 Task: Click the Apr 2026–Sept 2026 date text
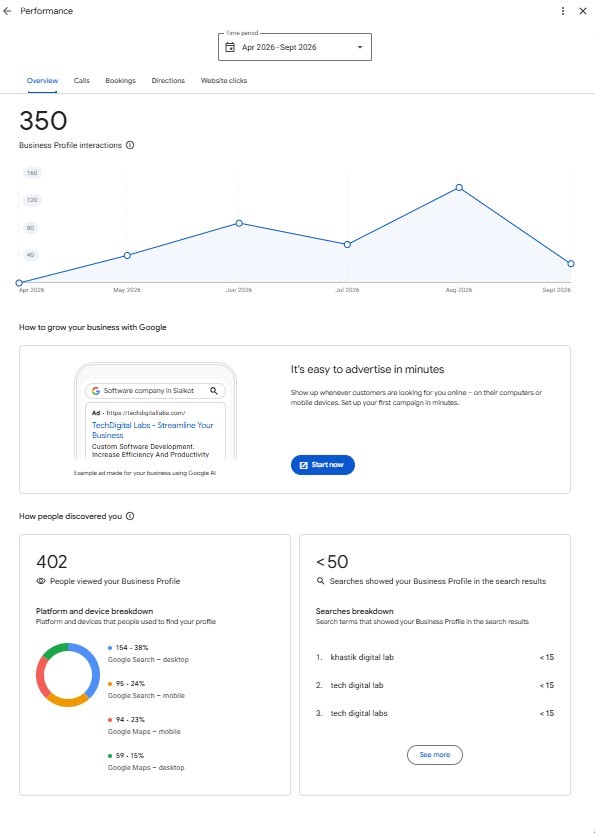pyautogui.click(x=279, y=47)
